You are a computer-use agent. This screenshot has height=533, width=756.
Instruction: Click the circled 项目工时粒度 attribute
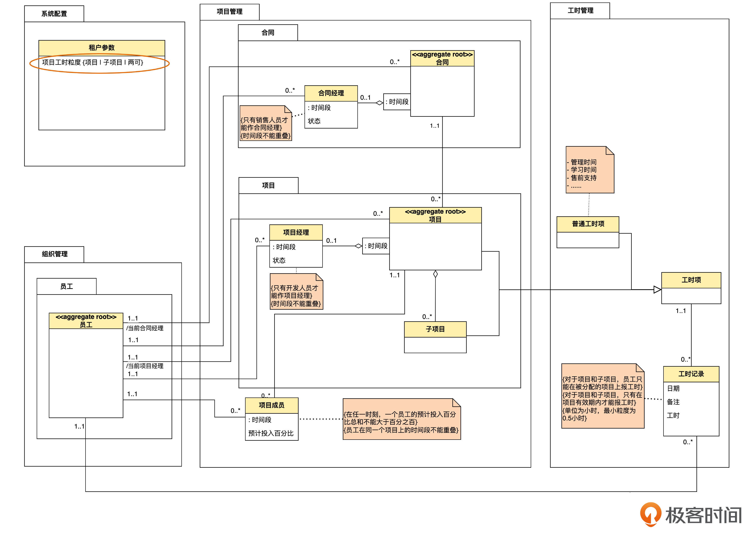[x=93, y=63]
